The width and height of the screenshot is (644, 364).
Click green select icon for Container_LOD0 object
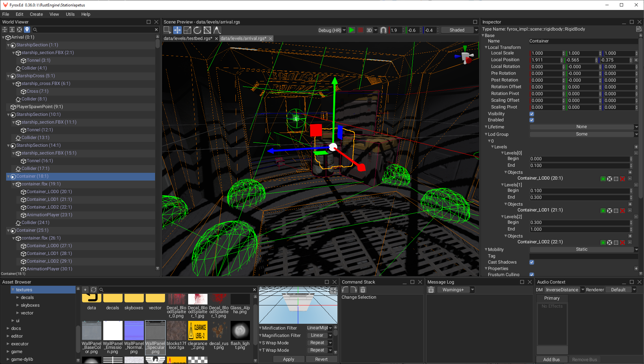pyautogui.click(x=603, y=179)
